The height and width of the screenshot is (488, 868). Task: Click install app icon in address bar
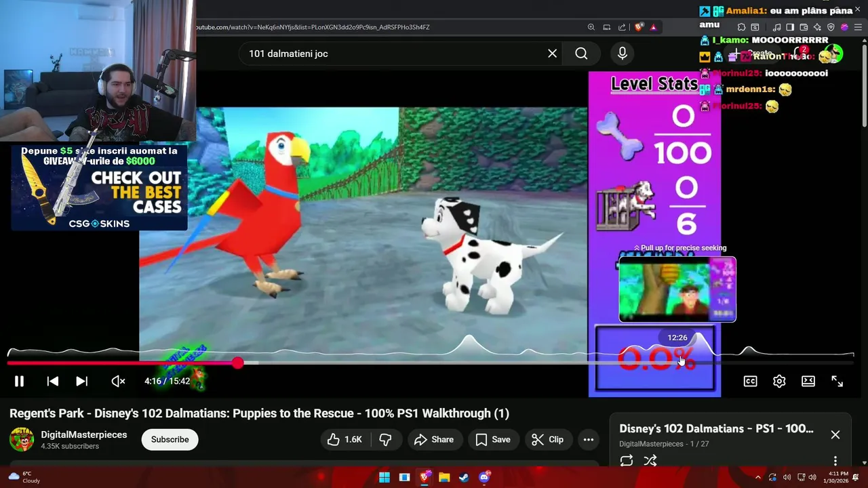(607, 27)
